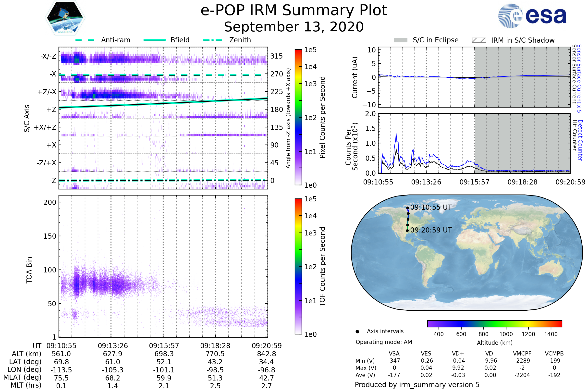Viewport: 588px width, 392px height.
Task: Click the CASSIOPE satellite mission logo
Action: pyautogui.click(x=65, y=18)
